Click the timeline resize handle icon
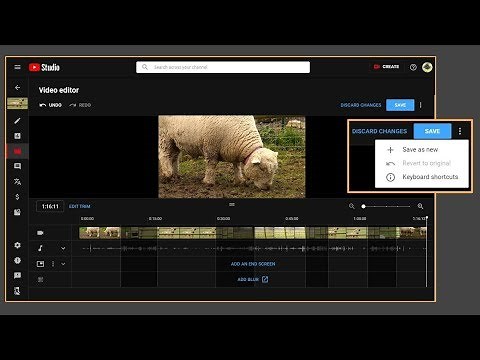Image resolution: width=480 pixels, height=360 pixels. click(232, 204)
